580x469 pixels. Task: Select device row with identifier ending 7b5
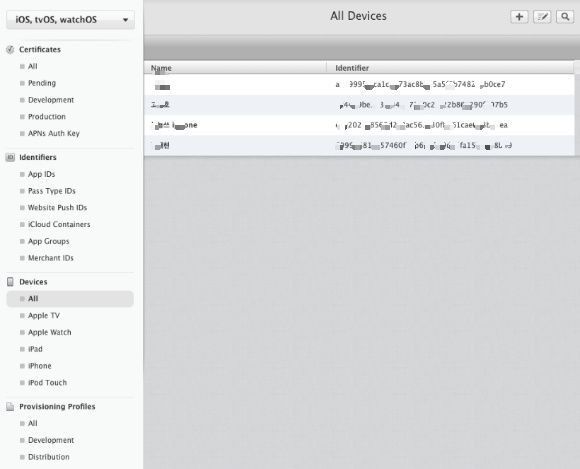[359, 105]
